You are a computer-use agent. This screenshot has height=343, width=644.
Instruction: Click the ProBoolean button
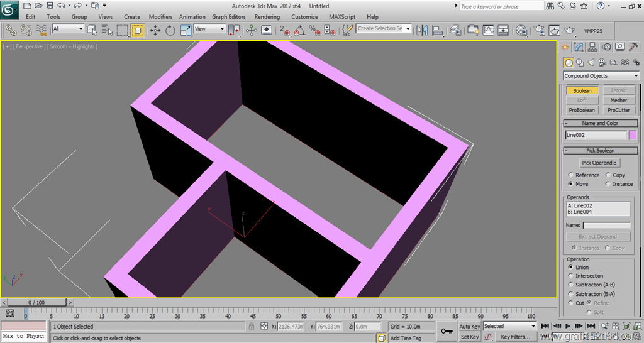[x=582, y=110]
